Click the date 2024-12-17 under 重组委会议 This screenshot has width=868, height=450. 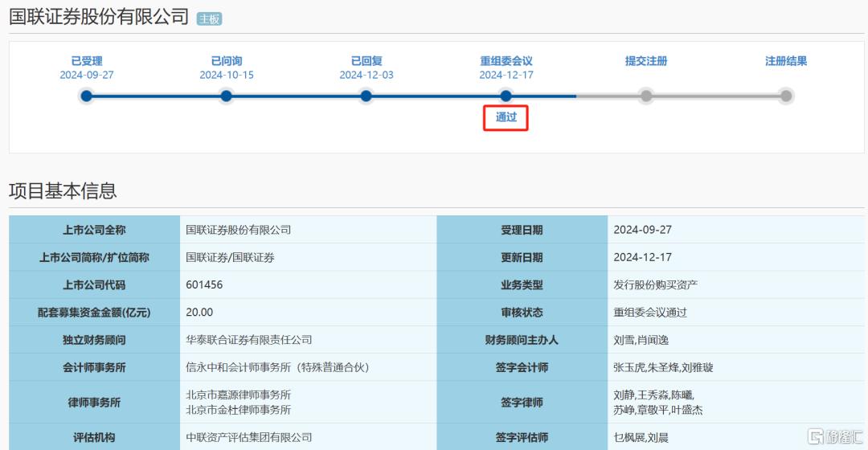506,75
